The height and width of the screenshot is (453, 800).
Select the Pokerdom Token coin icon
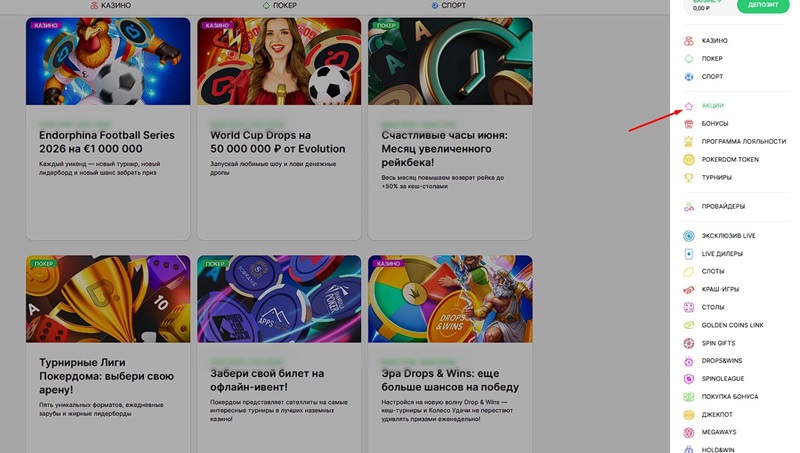688,160
